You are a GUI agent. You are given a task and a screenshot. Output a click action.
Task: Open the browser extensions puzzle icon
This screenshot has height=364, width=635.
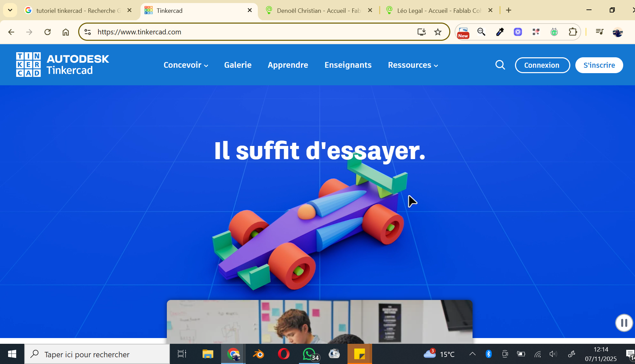coord(573,32)
